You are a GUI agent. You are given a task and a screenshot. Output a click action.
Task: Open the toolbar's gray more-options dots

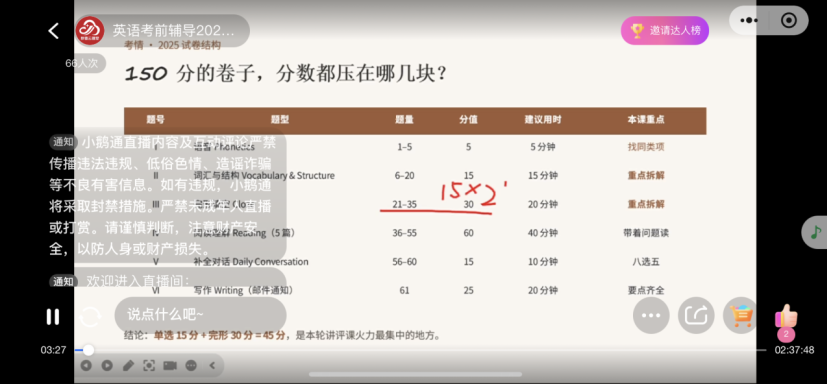191,365
